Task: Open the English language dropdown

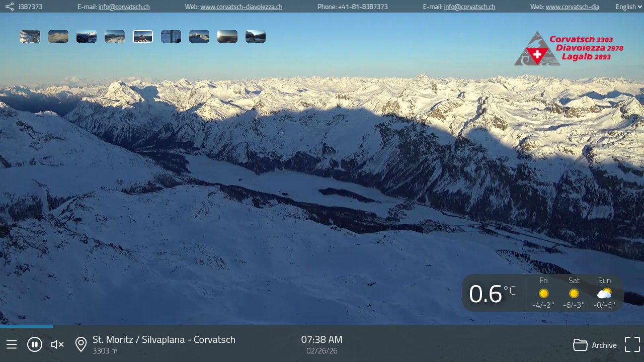Action: click(x=627, y=7)
